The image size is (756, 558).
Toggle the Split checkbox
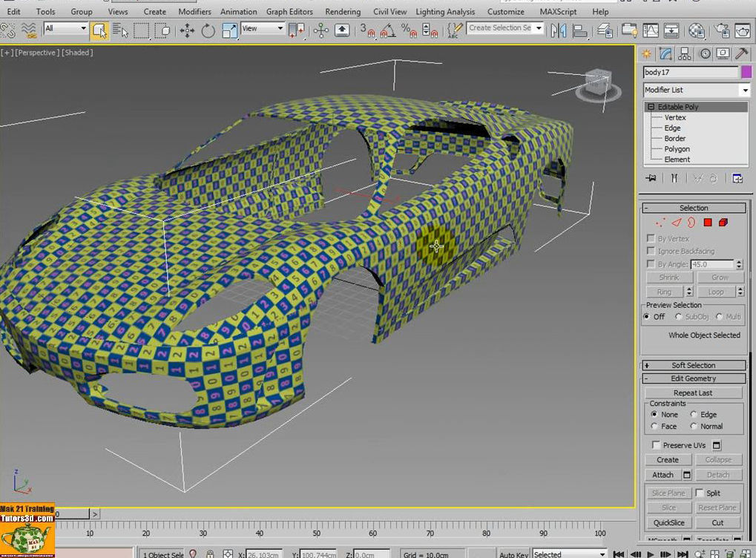[x=700, y=493]
